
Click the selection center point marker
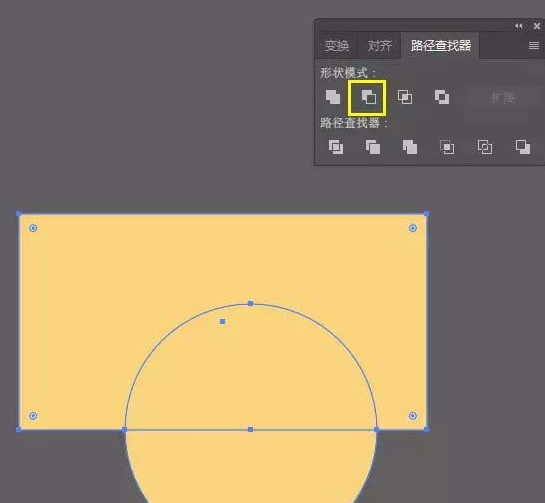pos(222,322)
